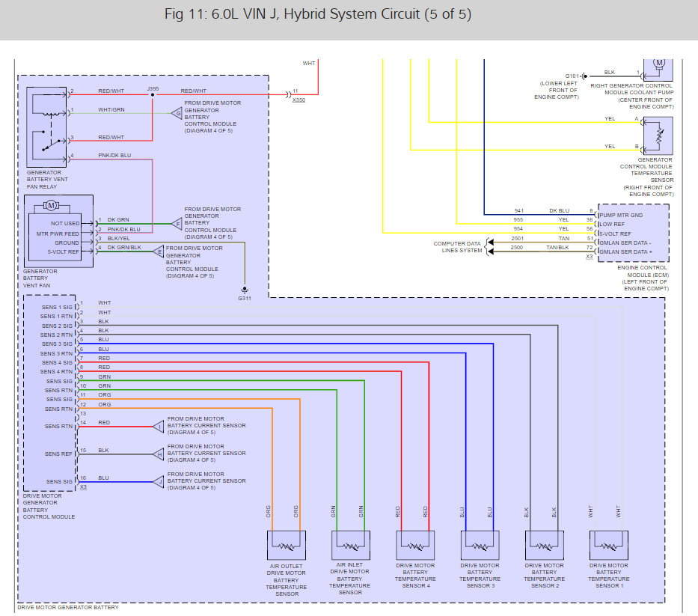Click the 'BLK/YEL' wire label

coord(118,238)
